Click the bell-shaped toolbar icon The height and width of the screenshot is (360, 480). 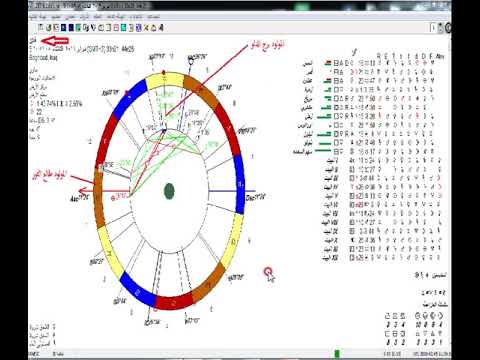coord(153,28)
